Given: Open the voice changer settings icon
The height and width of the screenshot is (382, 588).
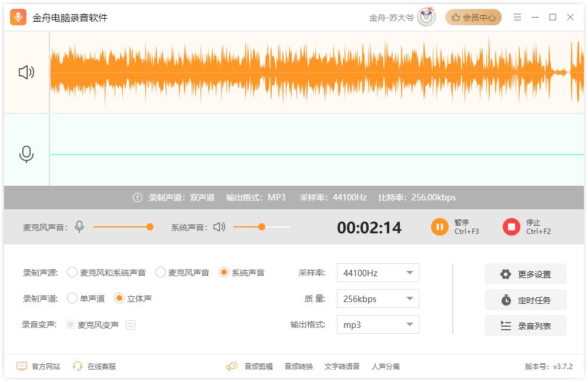Looking at the screenshot, I should (x=131, y=324).
